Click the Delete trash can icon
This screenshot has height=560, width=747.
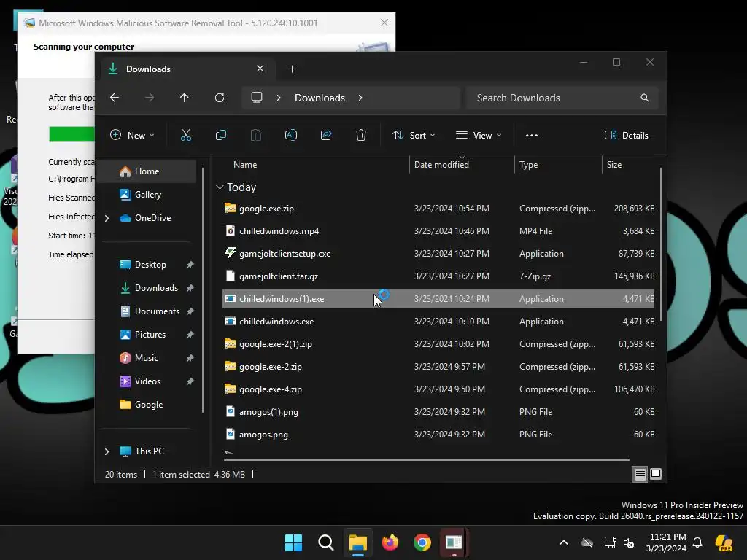(361, 135)
